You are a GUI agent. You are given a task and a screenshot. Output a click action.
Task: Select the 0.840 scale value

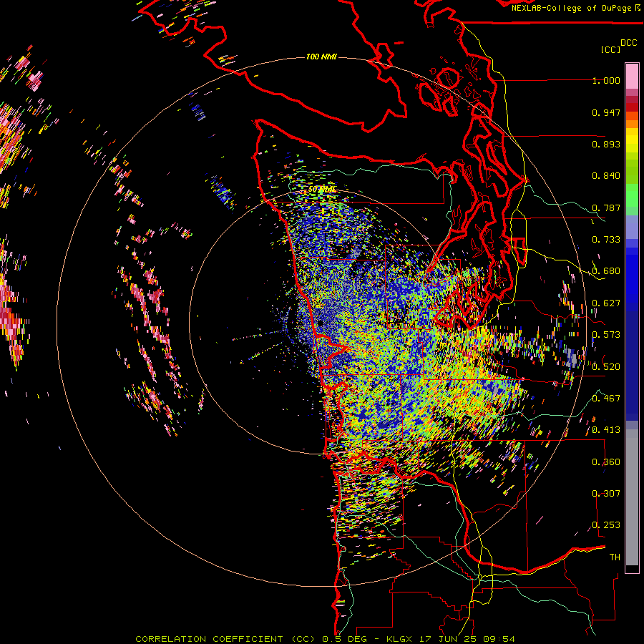tap(606, 176)
